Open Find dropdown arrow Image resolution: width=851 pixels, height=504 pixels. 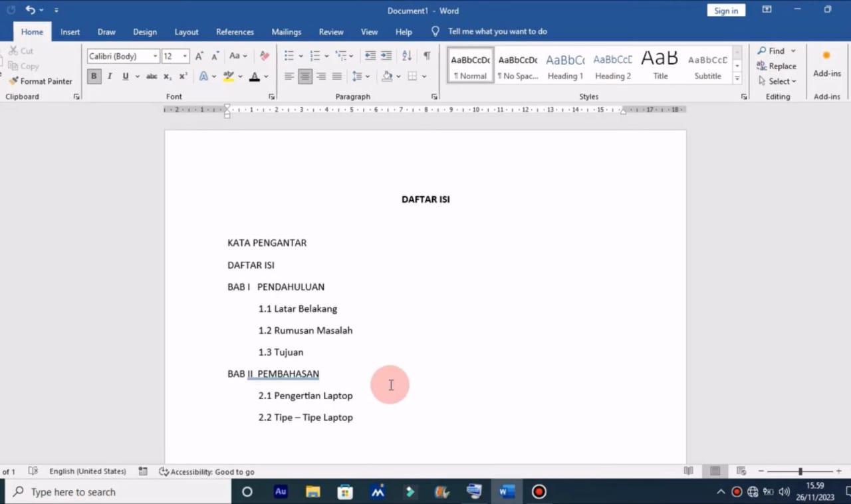793,51
